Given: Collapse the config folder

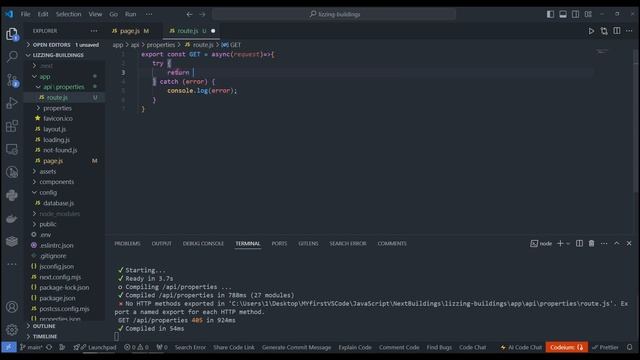Looking at the screenshot, I should [63, 193].
